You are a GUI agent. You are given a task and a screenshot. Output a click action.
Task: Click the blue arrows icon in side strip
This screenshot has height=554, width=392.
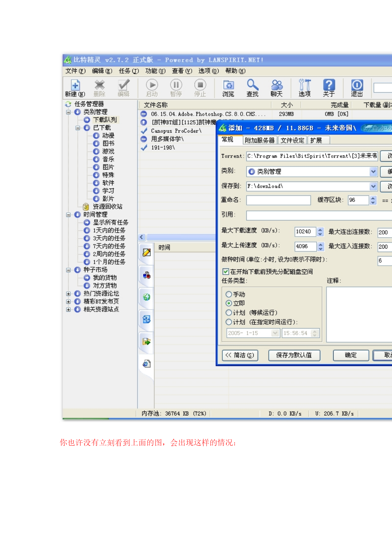[147, 319]
